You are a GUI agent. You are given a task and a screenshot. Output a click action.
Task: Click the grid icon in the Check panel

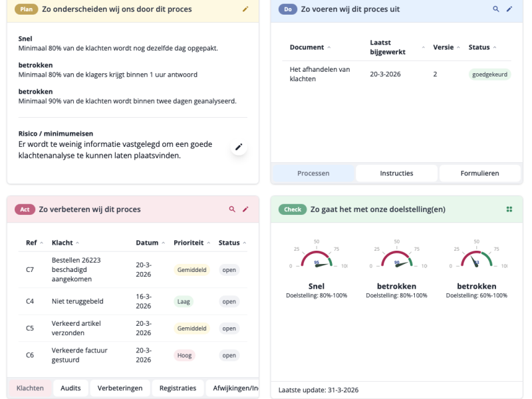coord(509,209)
